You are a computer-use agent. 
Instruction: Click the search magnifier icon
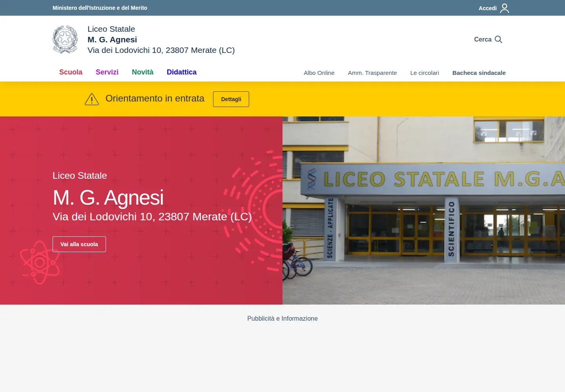click(x=499, y=39)
